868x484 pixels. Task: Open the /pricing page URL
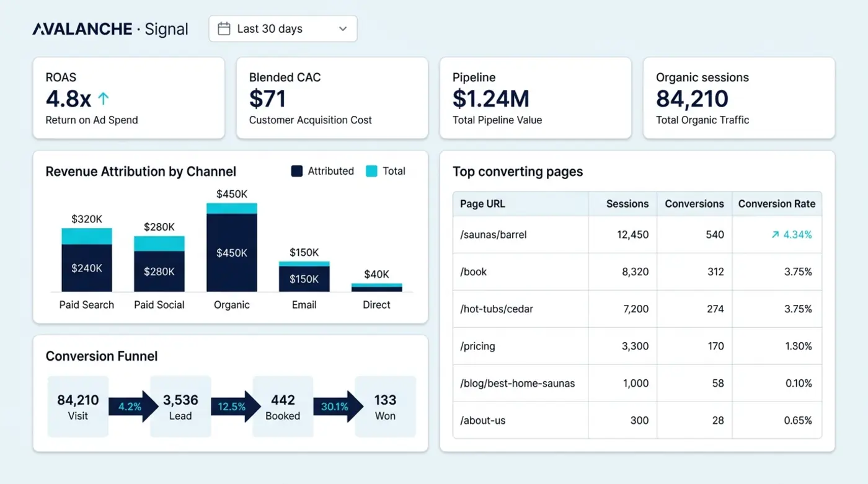pyautogui.click(x=477, y=346)
